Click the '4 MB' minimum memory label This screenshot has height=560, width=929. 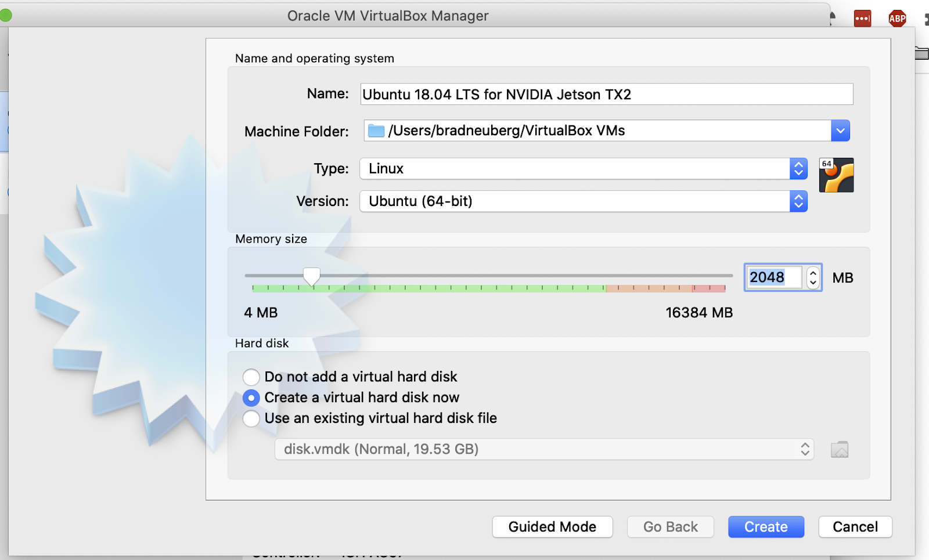click(x=261, y=313)
